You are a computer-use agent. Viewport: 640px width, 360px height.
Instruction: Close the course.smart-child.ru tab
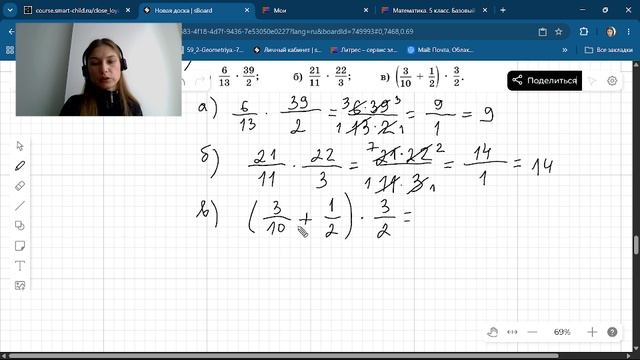(128, 10)
